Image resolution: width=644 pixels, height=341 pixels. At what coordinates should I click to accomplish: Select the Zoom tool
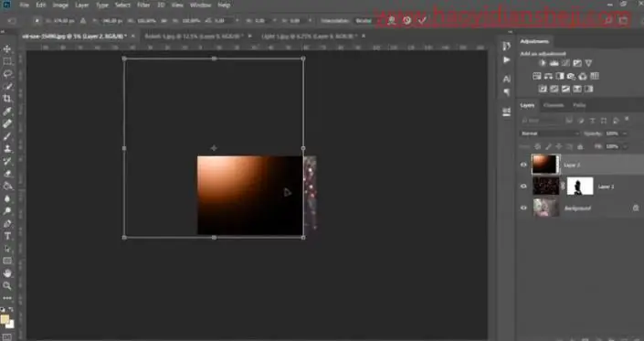(x=7, y=285)
